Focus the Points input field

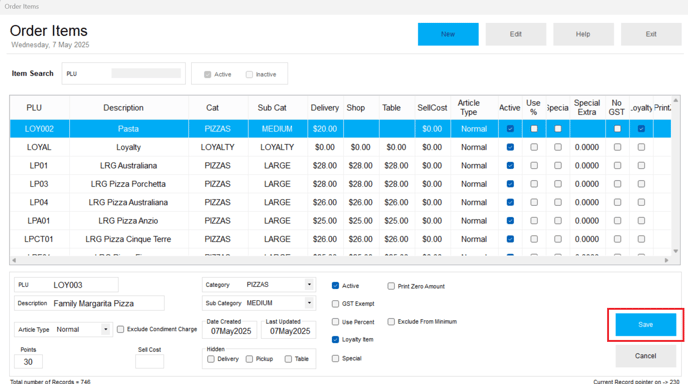28,362
